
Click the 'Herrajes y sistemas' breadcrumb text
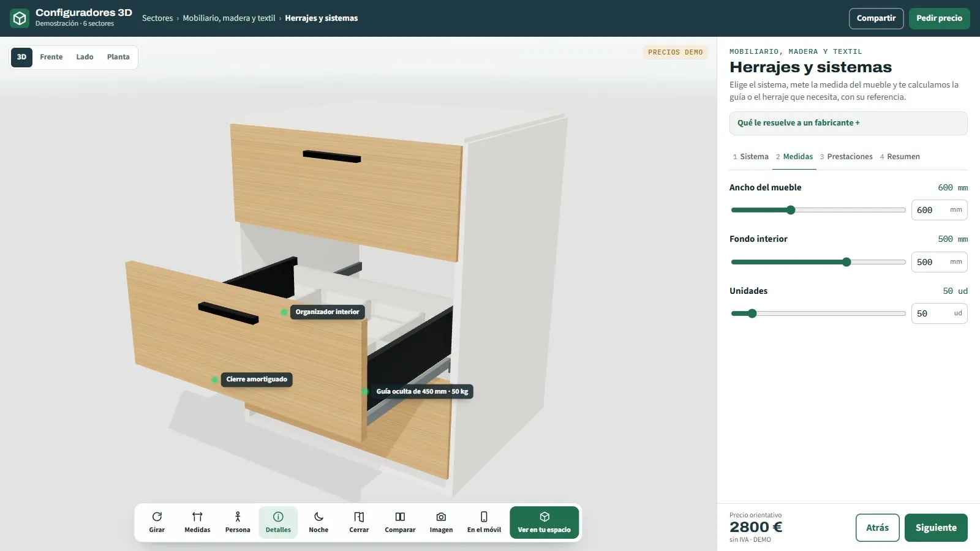322,18
